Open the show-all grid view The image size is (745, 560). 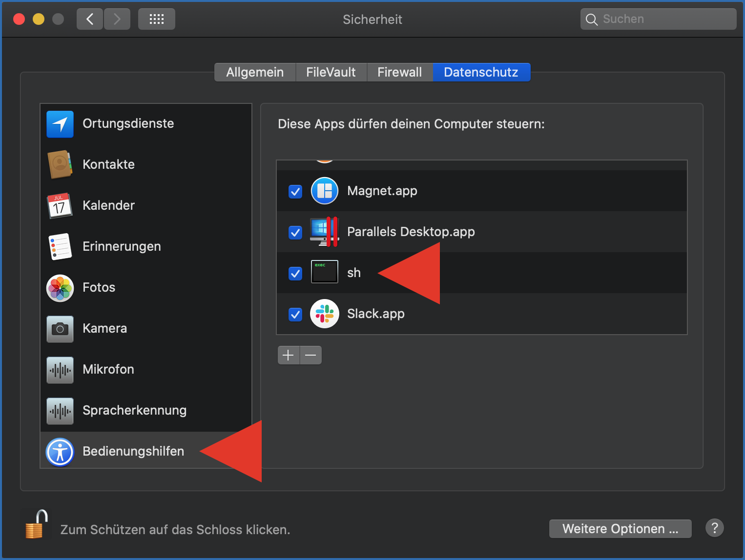tap(156, 19)
